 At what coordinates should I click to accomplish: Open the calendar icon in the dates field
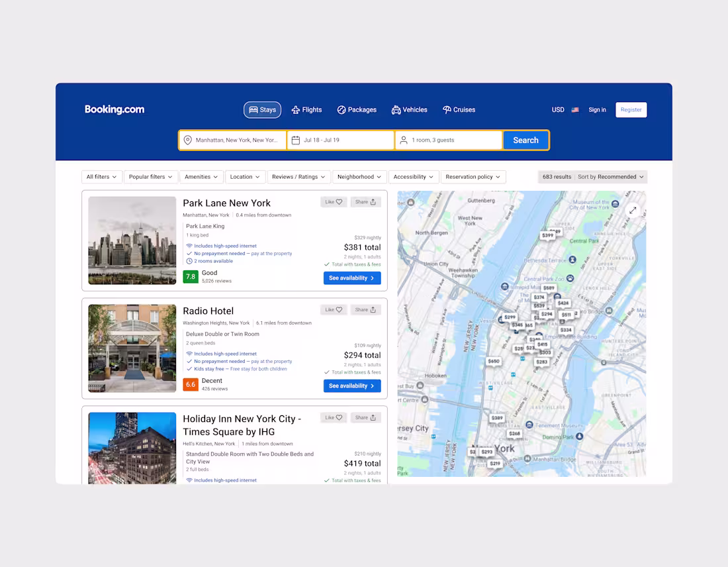pyautogui.click(x=297, y=140)
